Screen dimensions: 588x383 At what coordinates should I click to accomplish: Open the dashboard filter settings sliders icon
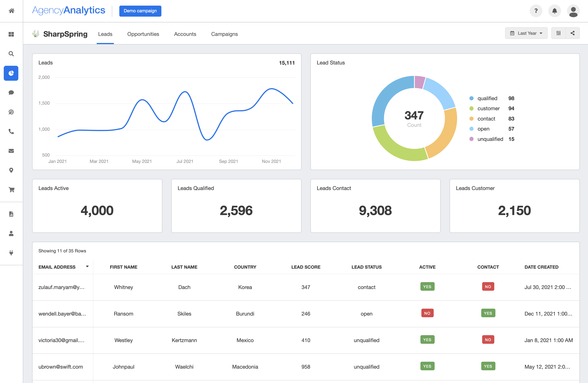coord(558,33)
